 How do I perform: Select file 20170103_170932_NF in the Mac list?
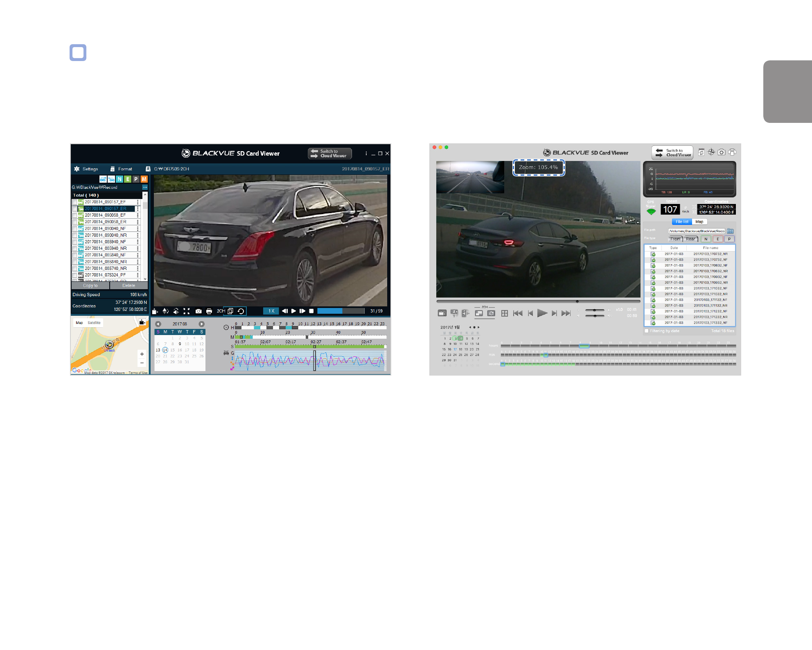pyautogui.click(x=710, y=277)
